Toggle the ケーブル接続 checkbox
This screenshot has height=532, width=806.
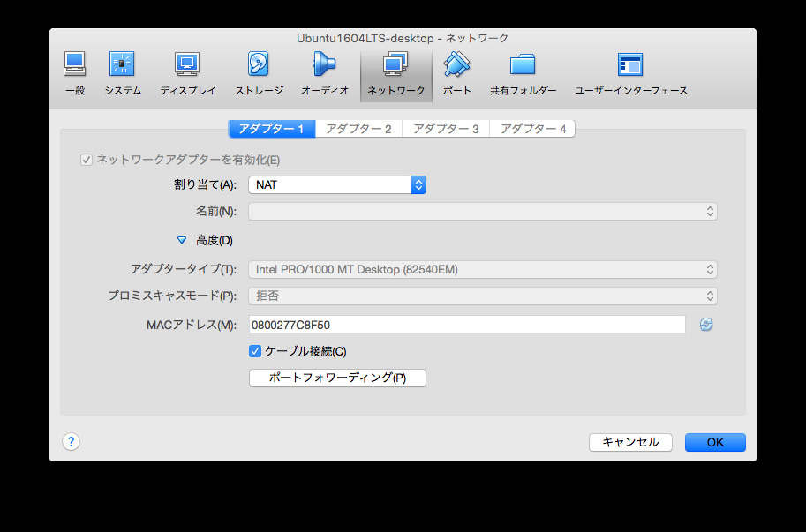tap(255, 351)
